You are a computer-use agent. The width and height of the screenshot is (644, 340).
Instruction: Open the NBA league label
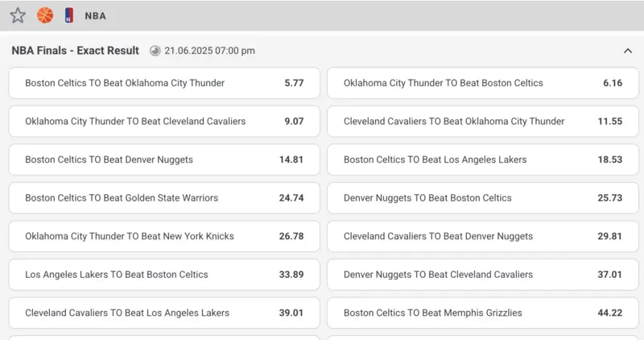pyautogui.click(x=95, y=16)
